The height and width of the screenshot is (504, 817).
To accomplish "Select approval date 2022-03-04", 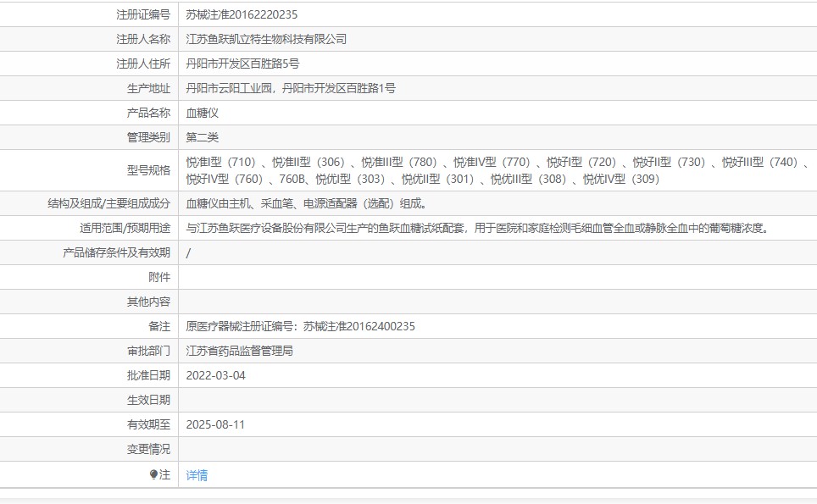I will click(216, 375).
